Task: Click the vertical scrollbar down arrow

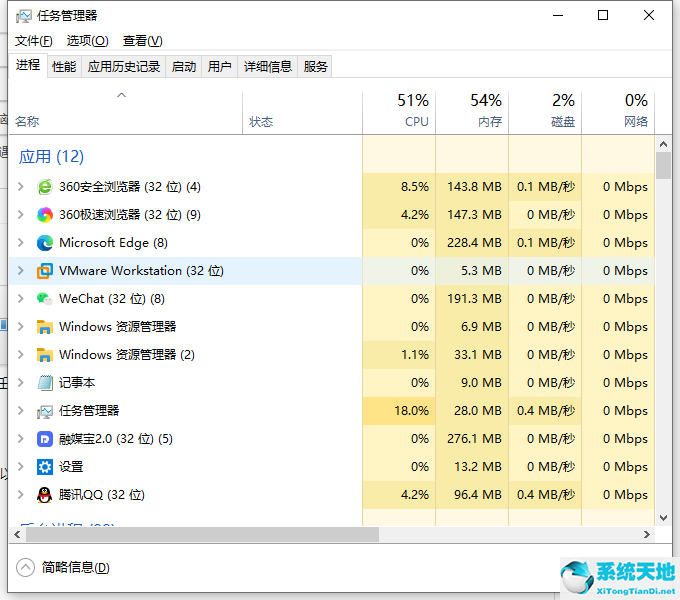Action: (663, 517)
